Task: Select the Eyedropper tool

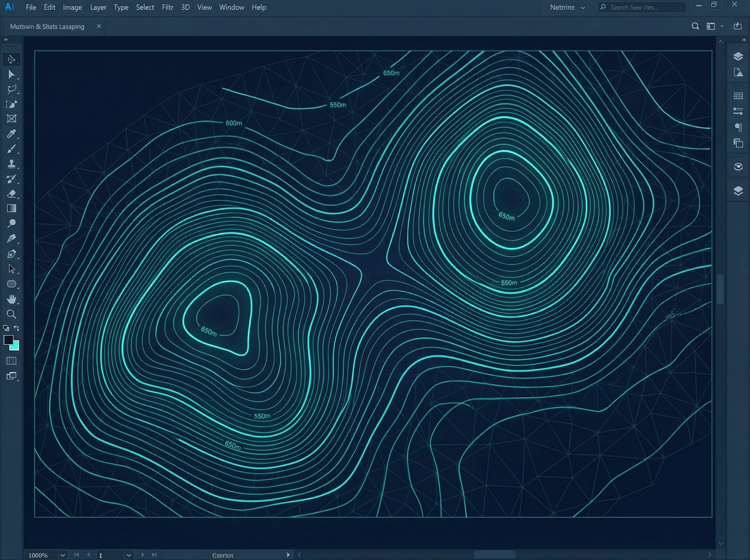Action: [12, 134]
